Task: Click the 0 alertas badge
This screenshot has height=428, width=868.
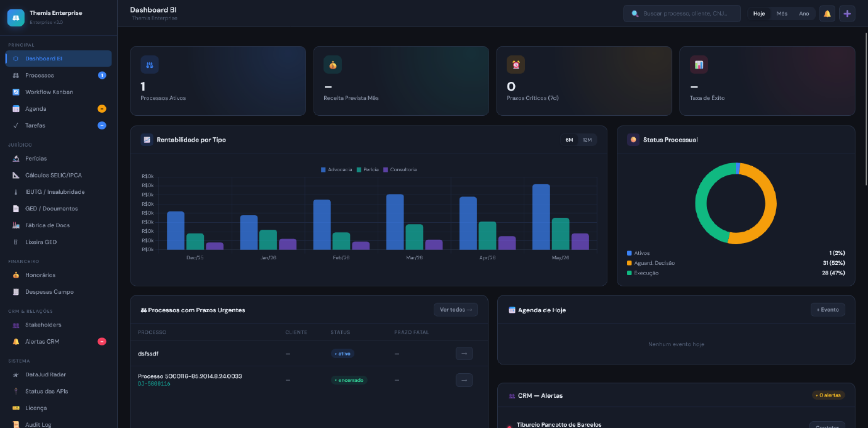Action: point(828,395)
